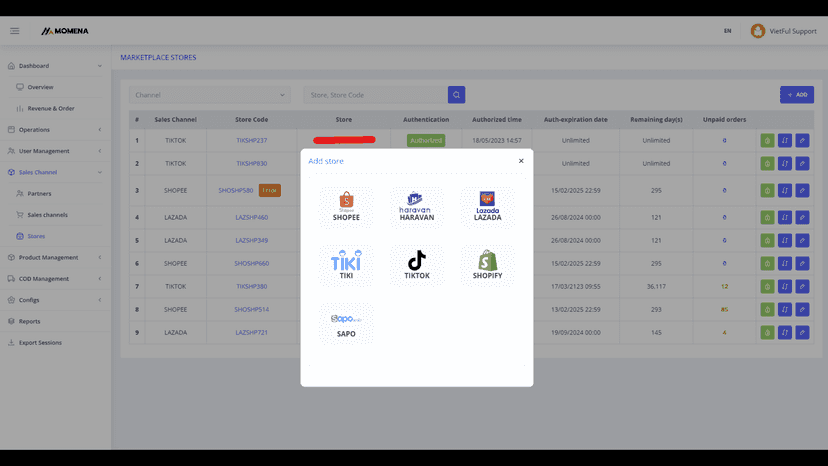Click edit pencil icon for SHOSHP660 row
This screenshot has width=828, height=466.
802,263
